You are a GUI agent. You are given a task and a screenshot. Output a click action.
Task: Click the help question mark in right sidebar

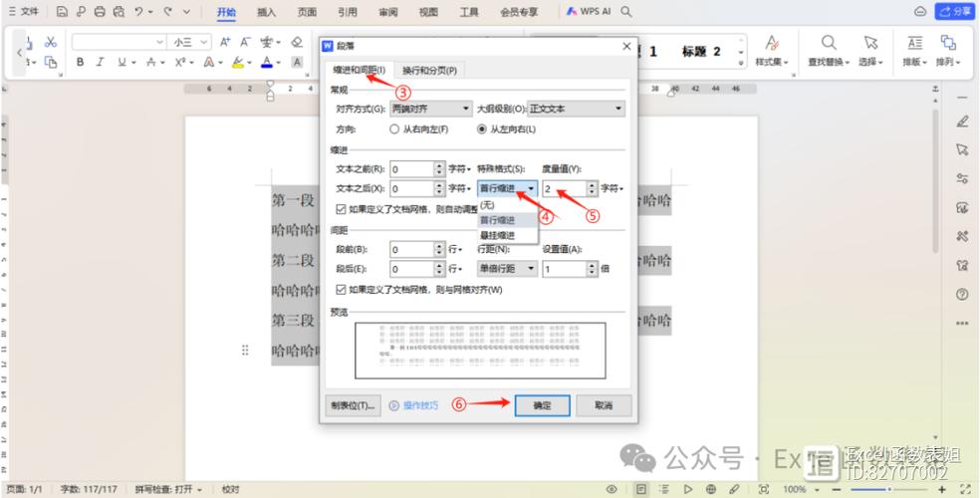(962, 294)
